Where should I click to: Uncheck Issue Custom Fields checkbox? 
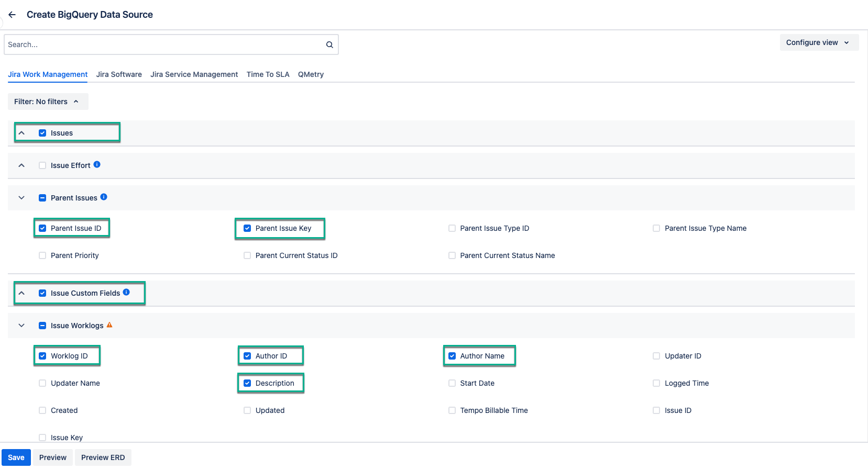(42, 293)
